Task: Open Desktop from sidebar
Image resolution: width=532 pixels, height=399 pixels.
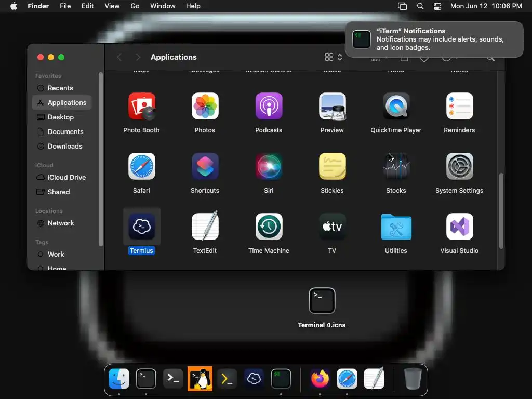Action: 62,117
